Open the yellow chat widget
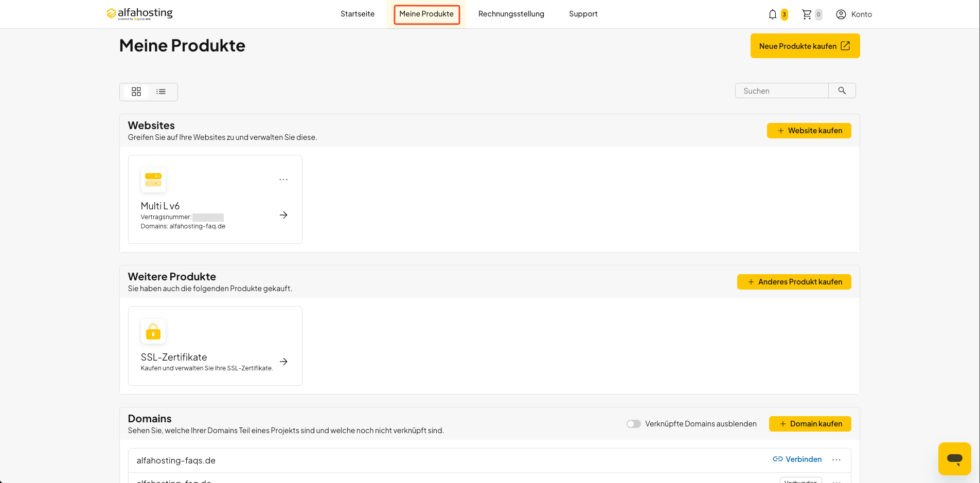The image size is (980, 483). click(x=955, y=458)
